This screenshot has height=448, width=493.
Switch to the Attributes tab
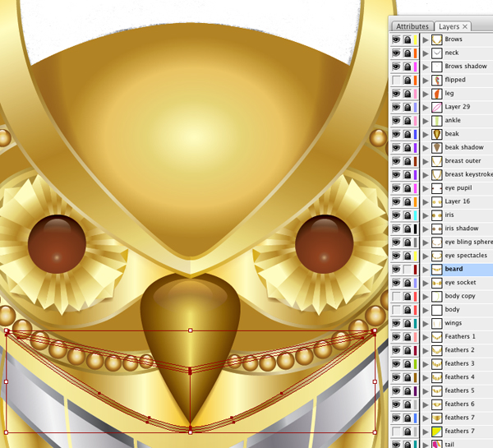click(412, 26)
